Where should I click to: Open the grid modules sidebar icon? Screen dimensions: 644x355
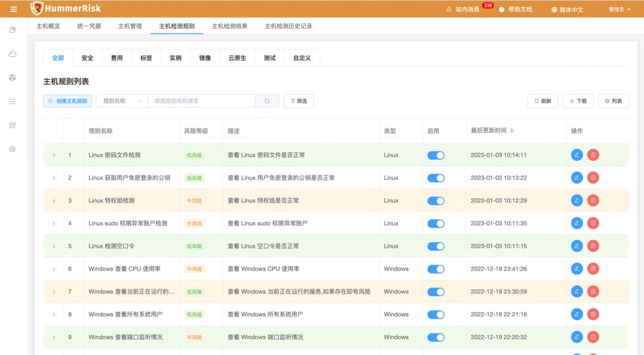pyautogui.click(x=13, y=125)
